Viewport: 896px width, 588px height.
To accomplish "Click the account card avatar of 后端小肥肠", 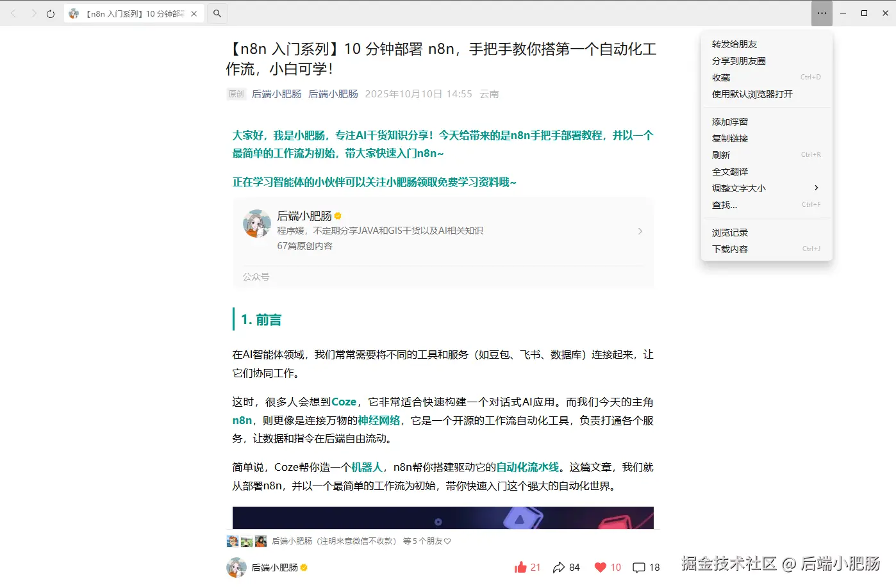I will (x=257, y=224).
